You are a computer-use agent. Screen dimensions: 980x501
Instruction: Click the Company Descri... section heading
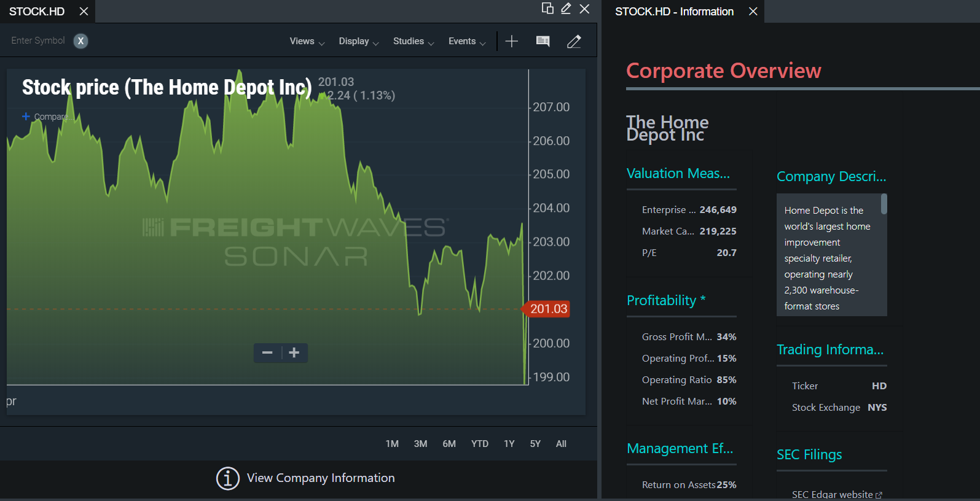831,177
